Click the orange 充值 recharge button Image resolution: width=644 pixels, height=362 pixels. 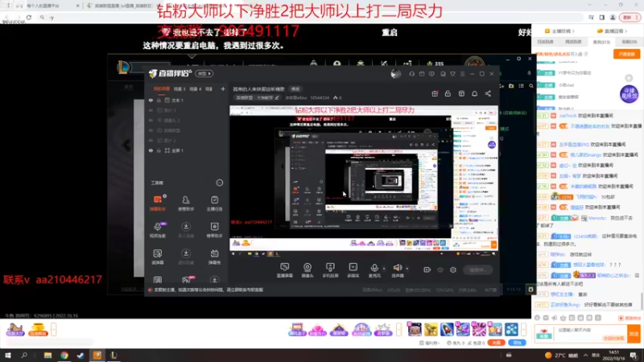[x=496, y=343]
